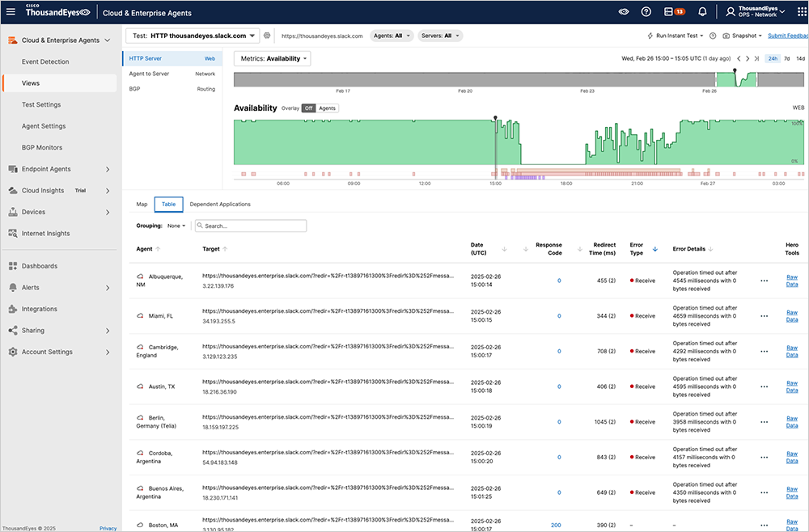Go to previous time interval arrow

pos(739,59)
